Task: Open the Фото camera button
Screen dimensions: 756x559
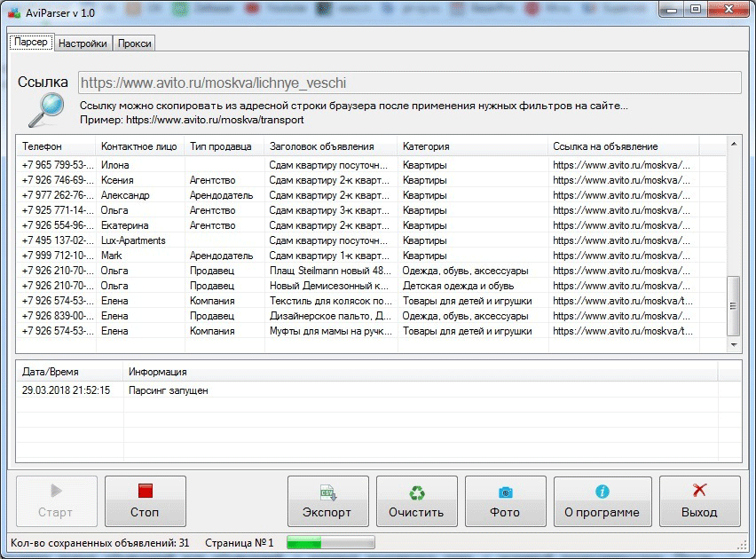Action: point(505,501)
